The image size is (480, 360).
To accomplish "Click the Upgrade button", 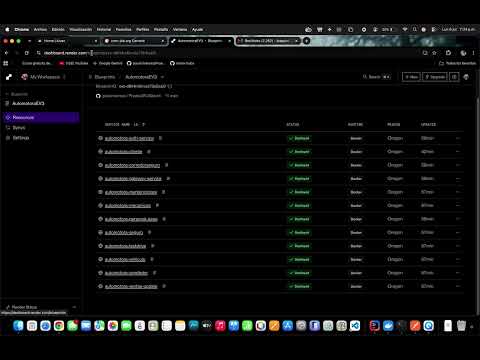I will pos(435,77).
